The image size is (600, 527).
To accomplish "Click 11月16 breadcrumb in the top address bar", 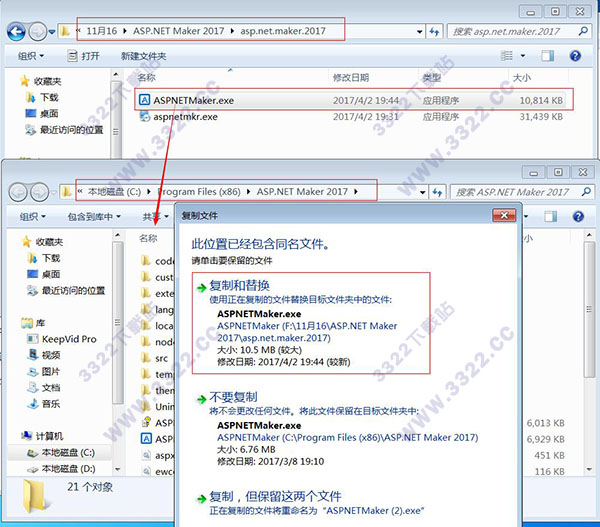I will (101, 31).
